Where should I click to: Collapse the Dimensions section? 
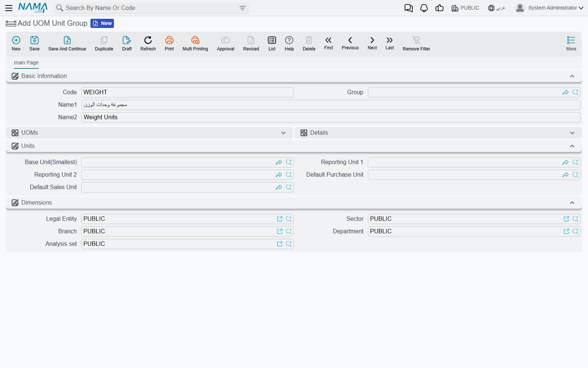[572, 203]
